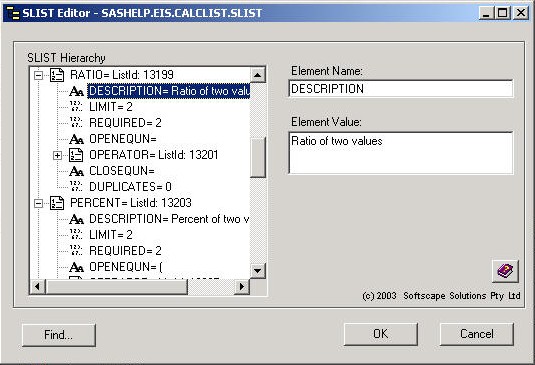The image size is (535, 365).
Task: Maximize the SLIST Editor window
Action: [503, 13]
